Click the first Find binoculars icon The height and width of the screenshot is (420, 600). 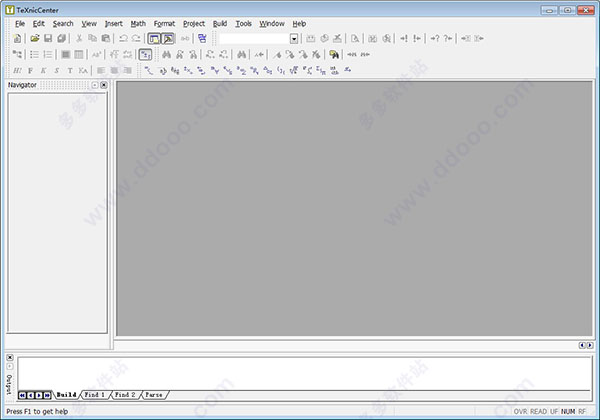[x=166, y=54]
